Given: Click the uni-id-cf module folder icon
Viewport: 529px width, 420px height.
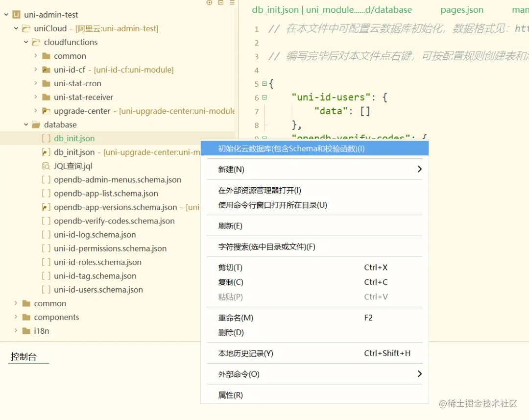Looking at the screenshot, I should (46, 70).
